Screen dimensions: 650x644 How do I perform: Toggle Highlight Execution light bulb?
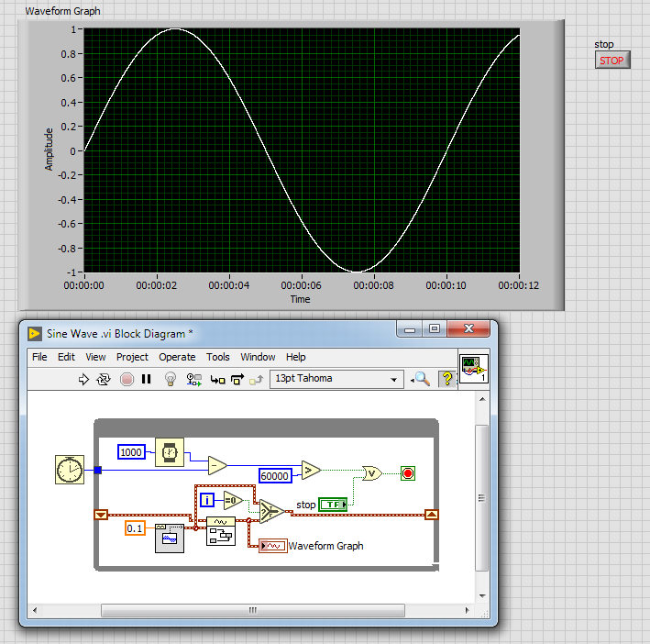pos(171,379)
